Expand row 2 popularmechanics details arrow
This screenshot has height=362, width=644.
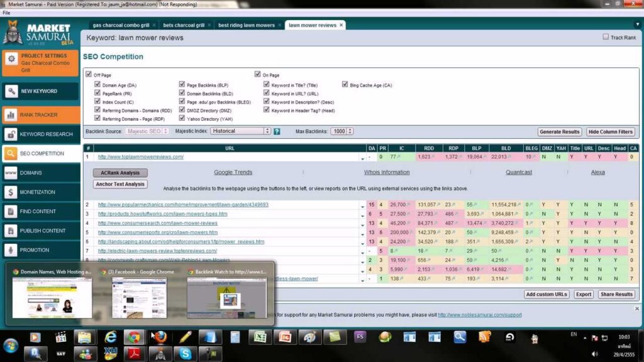(362, 206)
